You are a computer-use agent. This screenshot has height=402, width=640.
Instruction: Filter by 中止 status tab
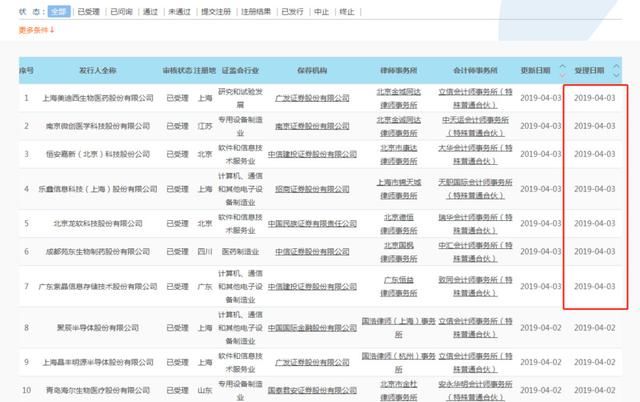click(x=321, y=12)
